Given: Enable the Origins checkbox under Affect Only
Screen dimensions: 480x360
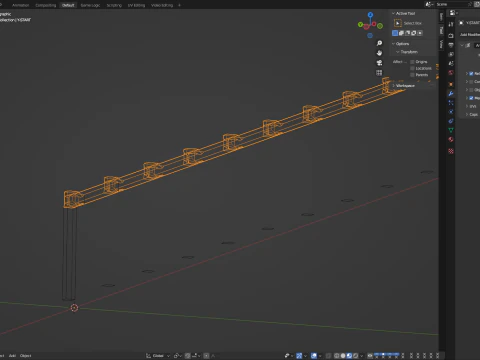Looking at the screenshot, I should click(412, 62).
